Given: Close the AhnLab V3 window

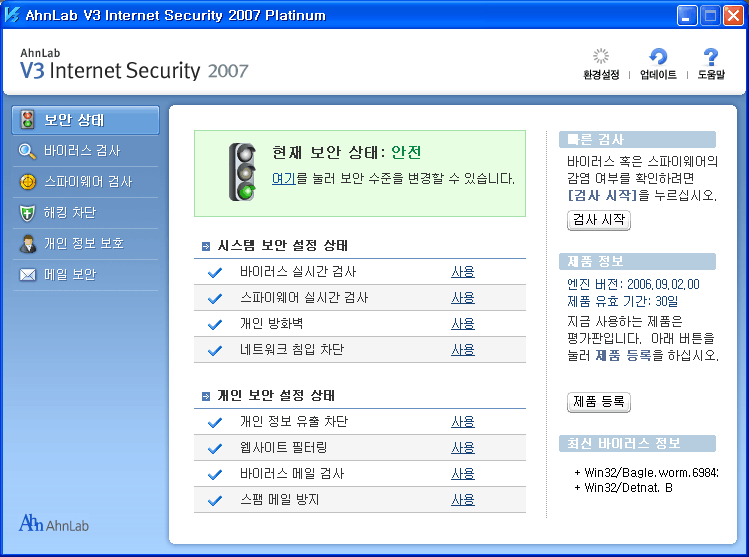Looking at the screenshot, I should point(733,16).
